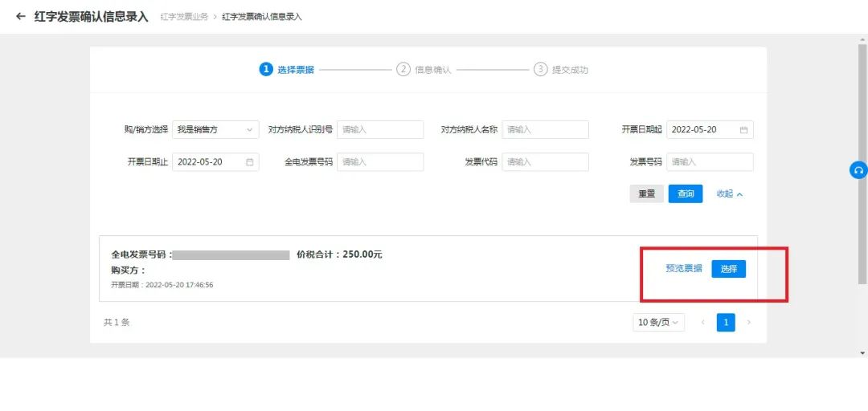Go to next page arrow

click(x=749, y=323)
